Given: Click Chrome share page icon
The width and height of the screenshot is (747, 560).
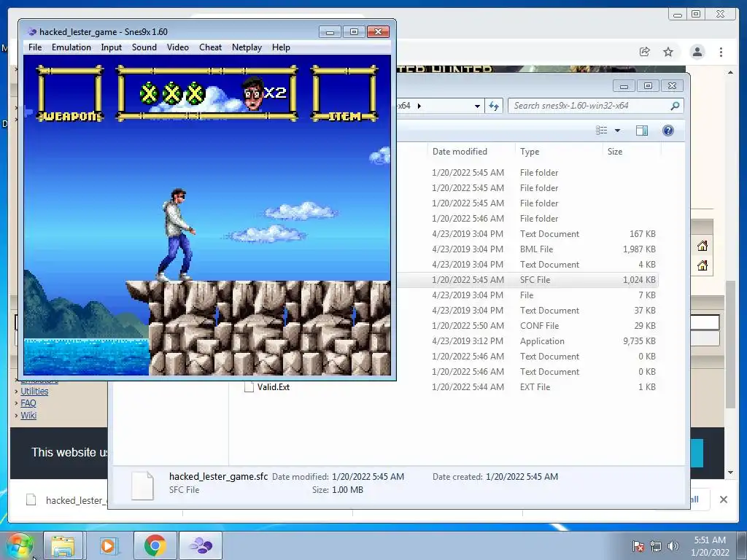Looking at the screenshot, I should click(x=645, y=52).
